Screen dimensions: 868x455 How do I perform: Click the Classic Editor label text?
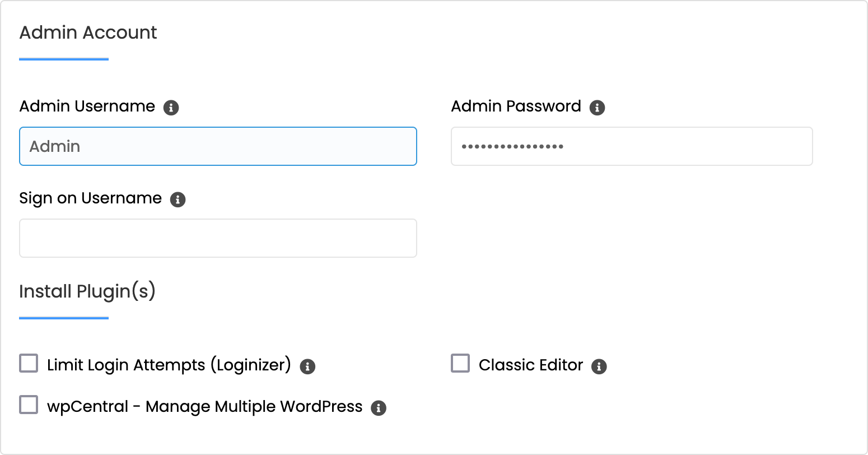(x=531, y=365)
